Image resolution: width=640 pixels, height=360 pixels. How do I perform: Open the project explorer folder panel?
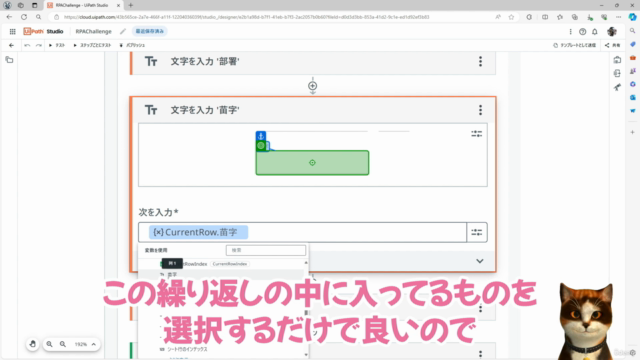coord(9,60)
